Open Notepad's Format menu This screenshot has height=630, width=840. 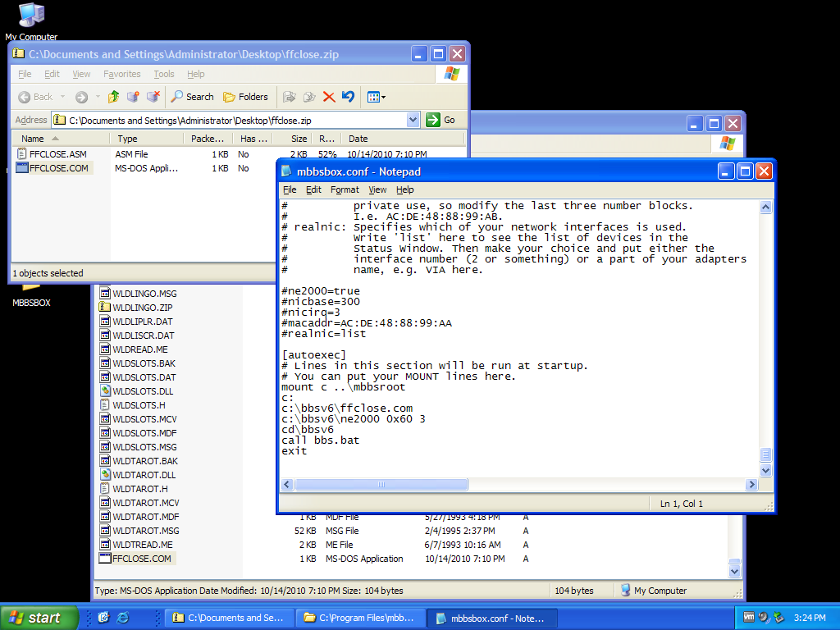point(345,189)
